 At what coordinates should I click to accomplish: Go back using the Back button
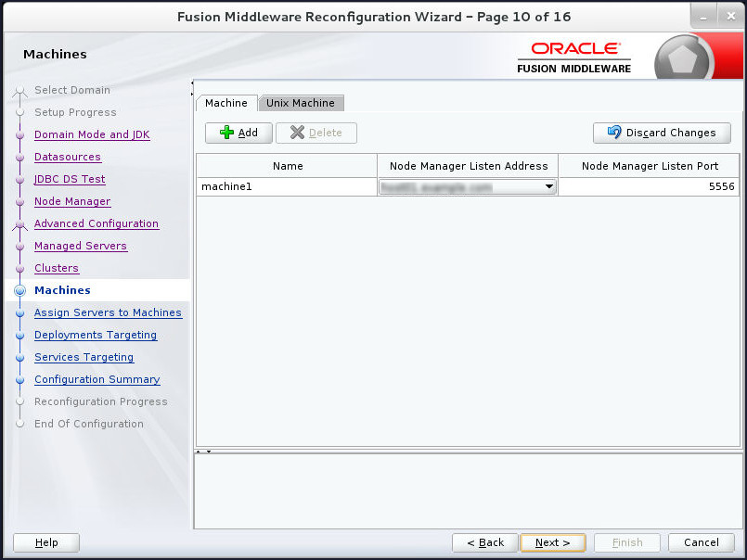[x=485, y=542]
